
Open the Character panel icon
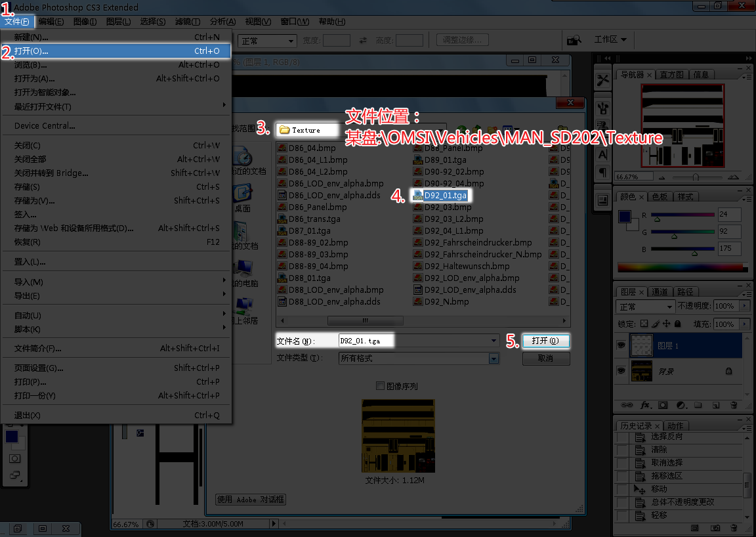pos(602,155)
